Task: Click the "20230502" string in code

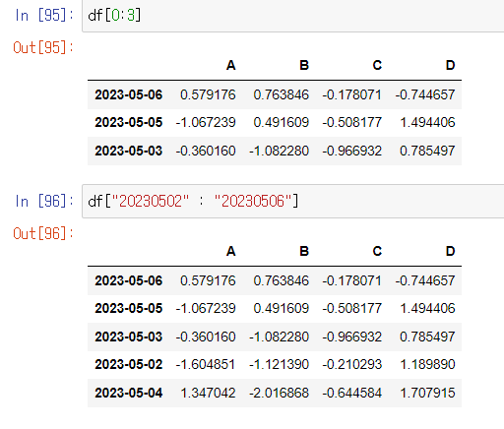Action: click(x=151, y=201)
